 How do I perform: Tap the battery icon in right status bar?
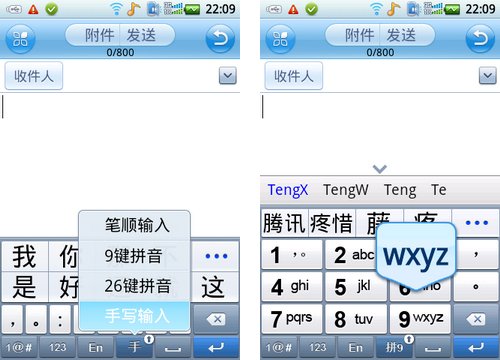[452, 10]
